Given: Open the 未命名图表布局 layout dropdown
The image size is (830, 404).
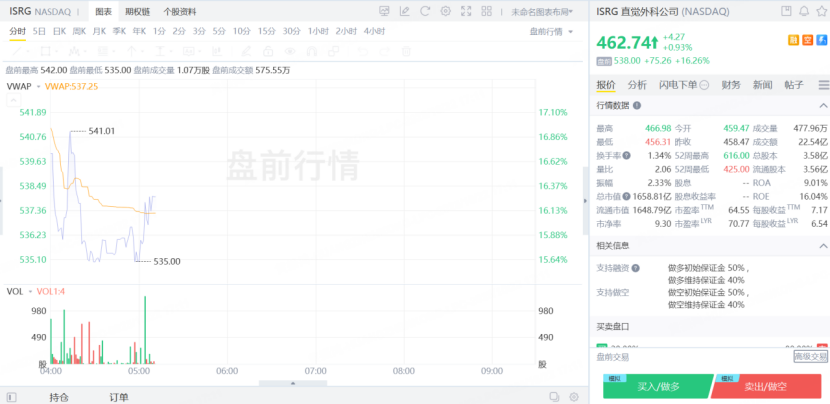Looking at the screenshot, I should pyautogui.click(x=542, y=12).
